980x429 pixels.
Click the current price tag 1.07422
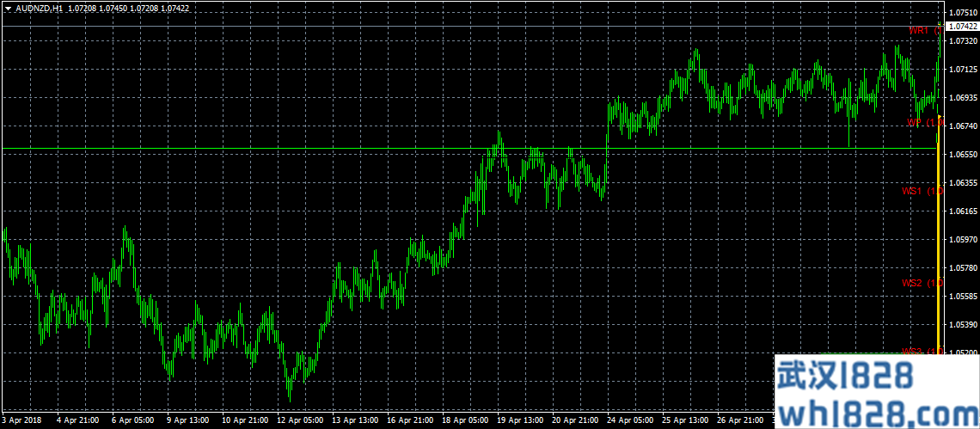tap(961, 27)
